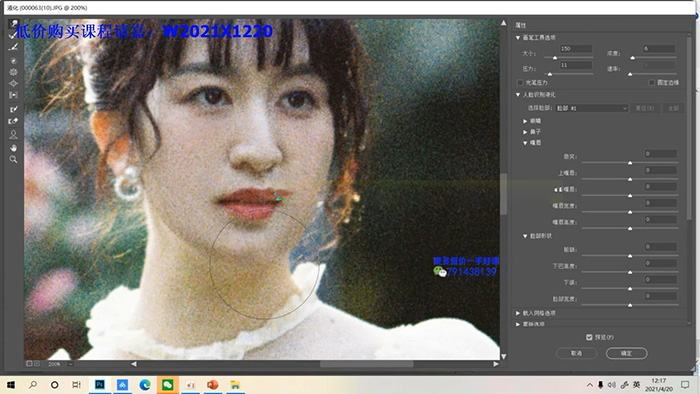
Task: Enable the Pin Edges checkbox
Action: [651, 83]
